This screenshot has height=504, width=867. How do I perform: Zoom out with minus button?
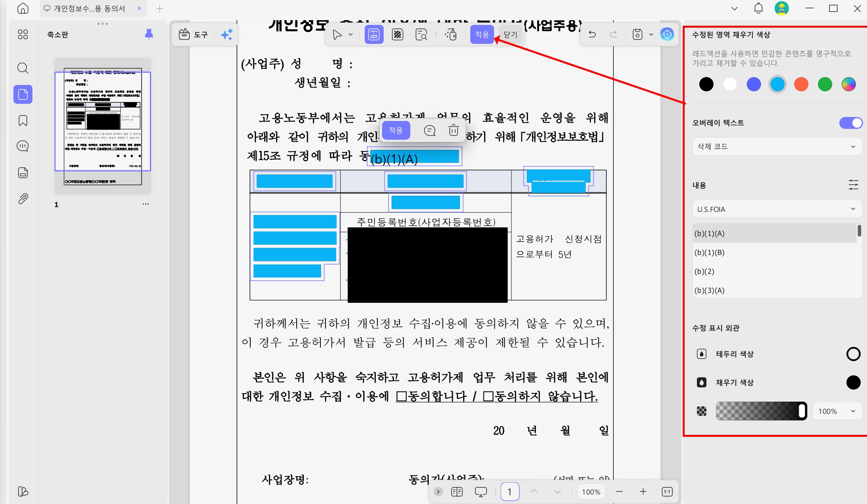click(x=619, y=492)
